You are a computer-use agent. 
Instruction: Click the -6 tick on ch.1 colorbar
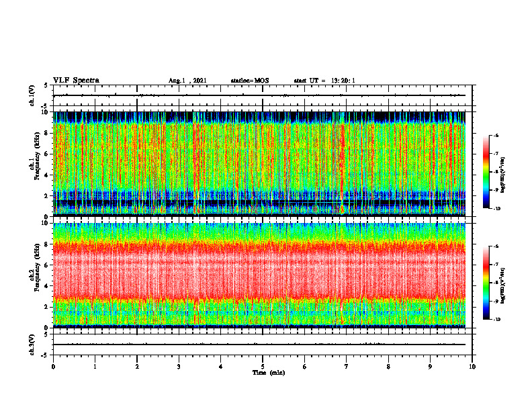(x=496, y=136)
